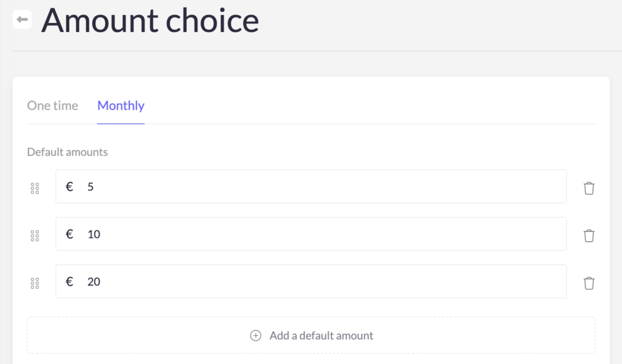Grab the drag handle beside €10

[35, 235]
